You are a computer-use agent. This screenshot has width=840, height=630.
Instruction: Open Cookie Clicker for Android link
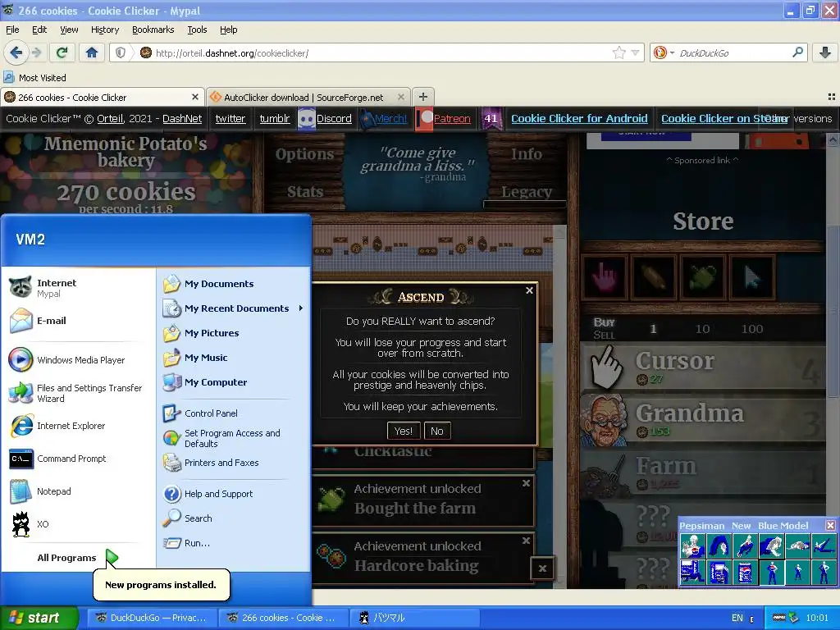tap(579, 118)
